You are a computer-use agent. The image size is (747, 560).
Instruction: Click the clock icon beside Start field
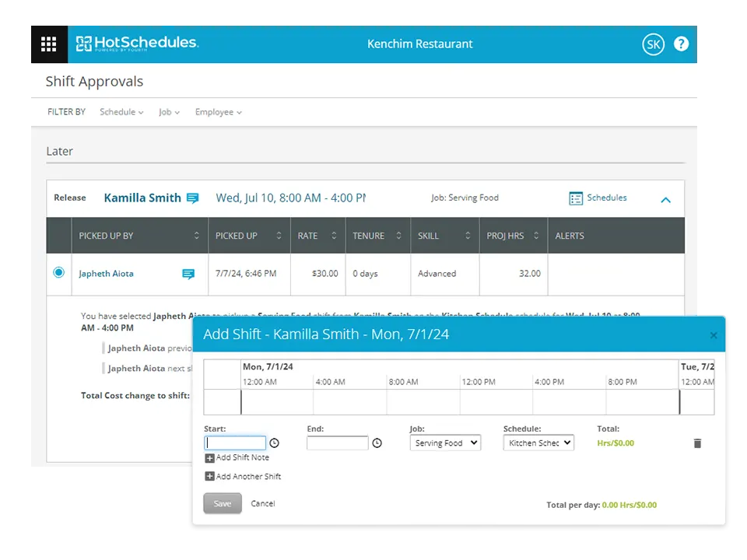pyautogui.click(x=274, y=443)
